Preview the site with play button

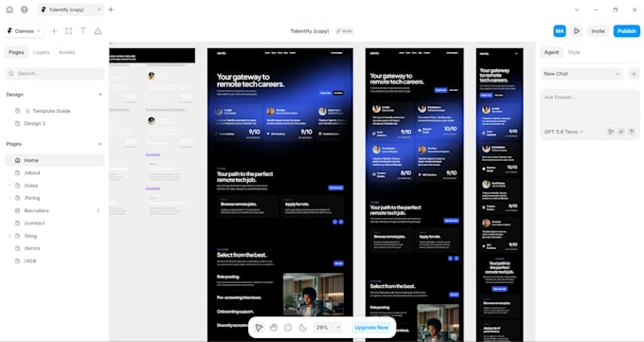(577, 31)
